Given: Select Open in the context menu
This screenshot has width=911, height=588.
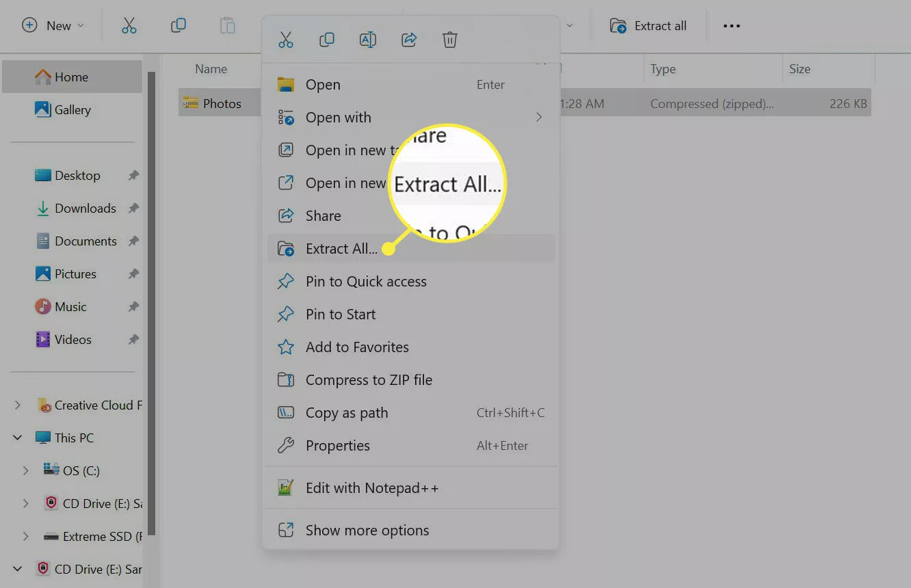Looking at the screenshot, I should pyautogui.click(x=410, y=85).
